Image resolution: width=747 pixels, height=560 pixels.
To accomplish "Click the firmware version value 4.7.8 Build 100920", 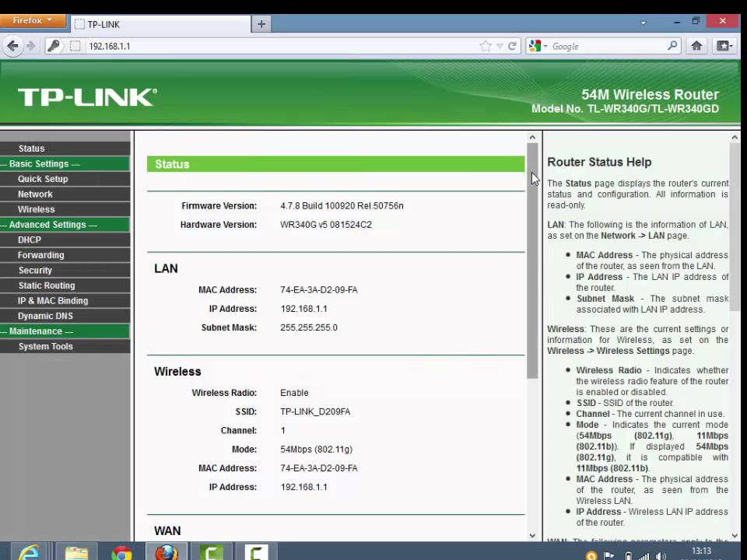I will pos(342,205).
